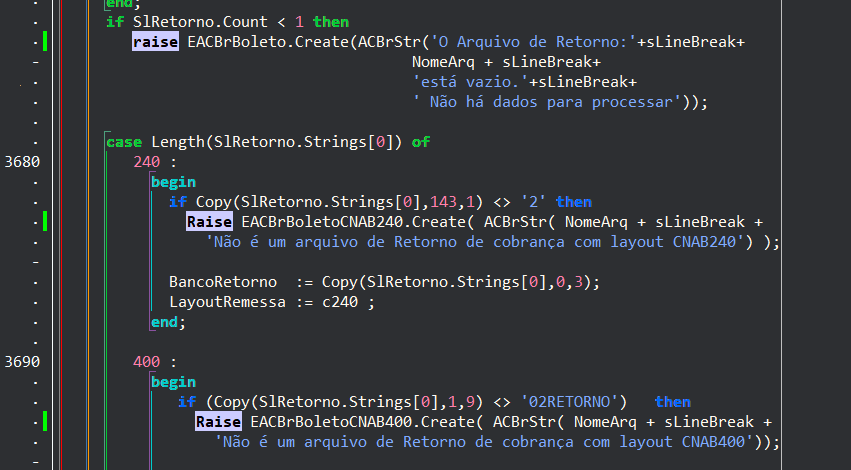
Task: Click green change marker beside CNAB400 Raise line
Action: pyautogui.click(x=45, y=421)
